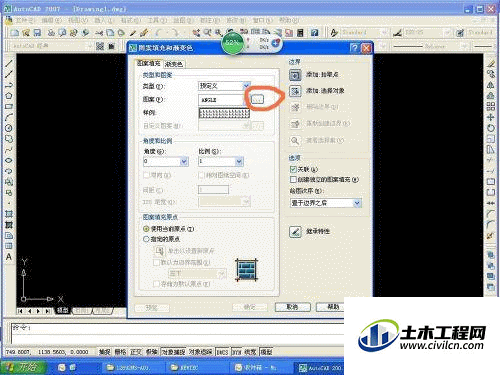Click the Match Properties brush icon
This screenshot has height=375, width=500.
[144, 33]
